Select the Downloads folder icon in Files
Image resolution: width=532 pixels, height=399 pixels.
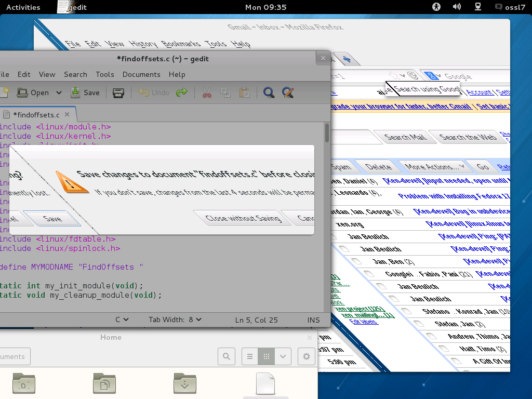185,383
